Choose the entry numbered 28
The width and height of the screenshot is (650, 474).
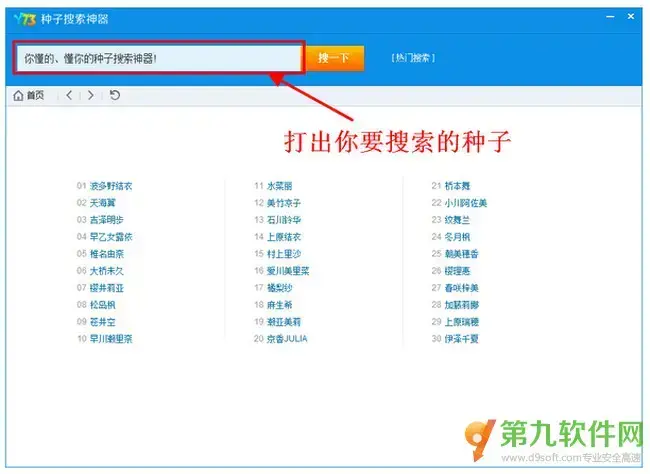(x=461, y=305)
